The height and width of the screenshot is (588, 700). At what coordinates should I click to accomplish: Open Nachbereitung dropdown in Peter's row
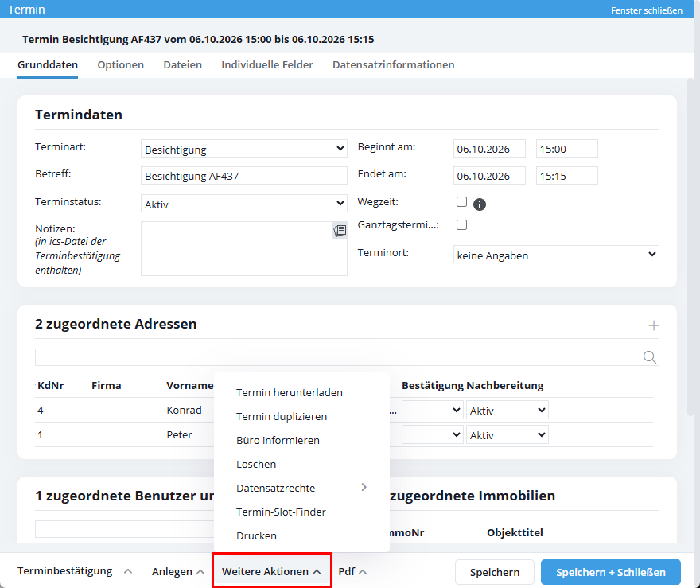click(507, 435)
